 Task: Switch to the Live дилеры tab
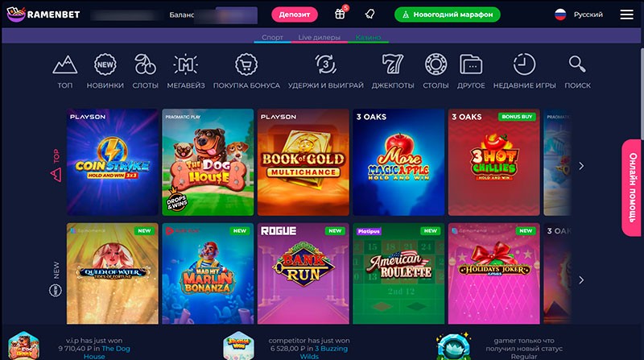[x=319, y=37]
